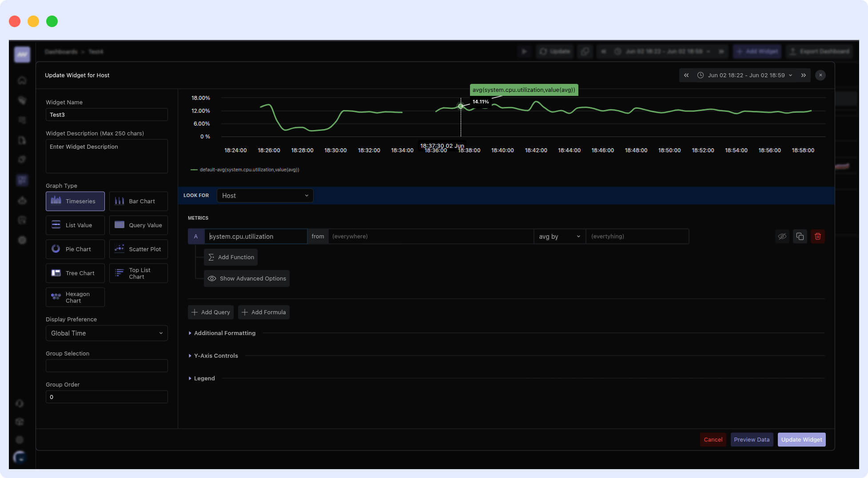This screenshot has width=868, height=478.
Task: Click the Widget Name input field
Action: [107, 115]
